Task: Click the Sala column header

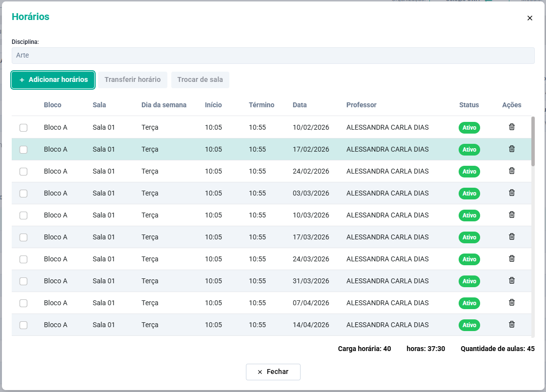Action: (99, 105)
